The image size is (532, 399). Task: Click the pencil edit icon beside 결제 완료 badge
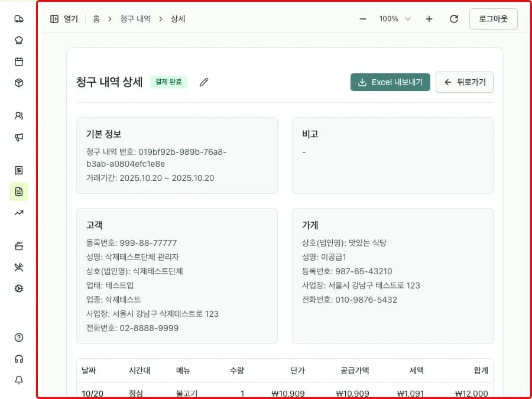click(x=203, y=82)
